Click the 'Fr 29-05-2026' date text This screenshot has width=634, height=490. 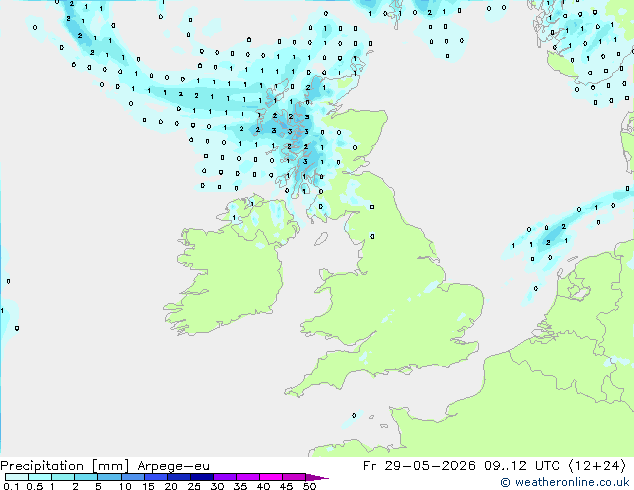tap(419, 466)
